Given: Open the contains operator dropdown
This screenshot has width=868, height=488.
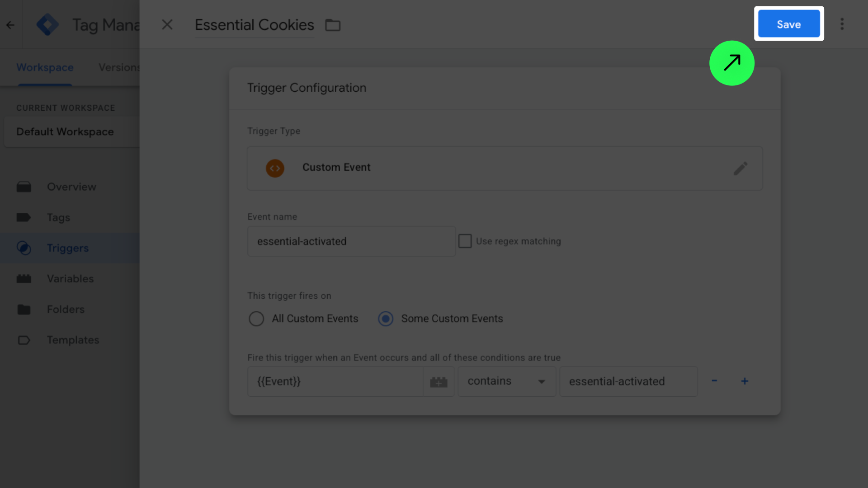Looking at the screenshot, I should pos(506,382).
